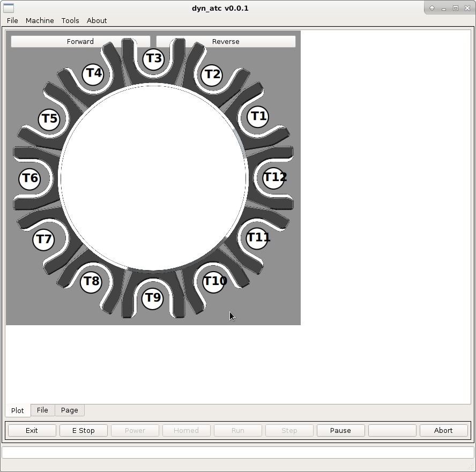Screen dimensions: 476x472
Task: Click the Homed button
Action: [187, 430]
